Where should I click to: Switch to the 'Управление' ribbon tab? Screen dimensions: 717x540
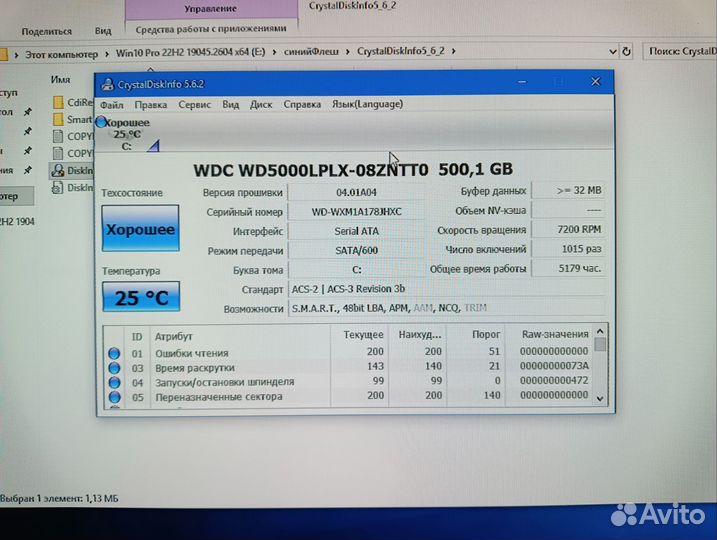pos(211,8)
